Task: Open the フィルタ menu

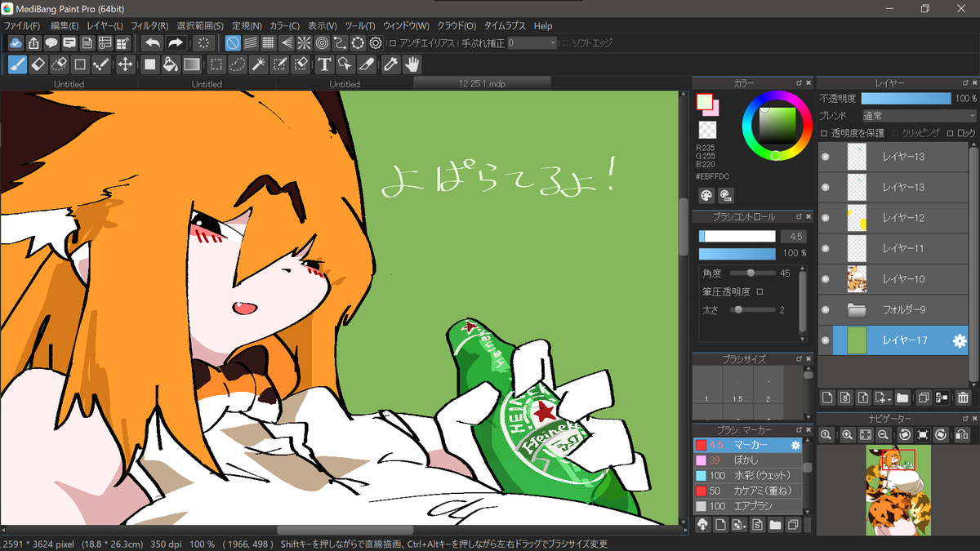Action: (149, 25)
